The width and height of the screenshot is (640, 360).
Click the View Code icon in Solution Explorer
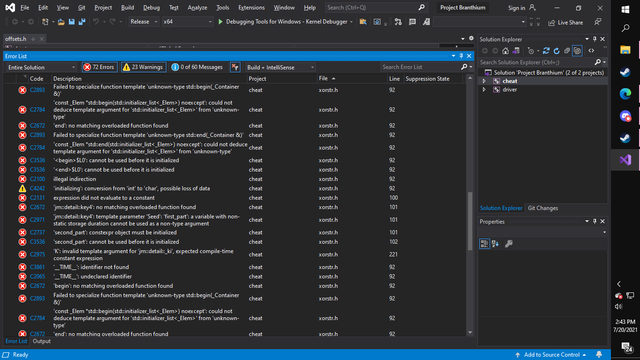[591, 51]
